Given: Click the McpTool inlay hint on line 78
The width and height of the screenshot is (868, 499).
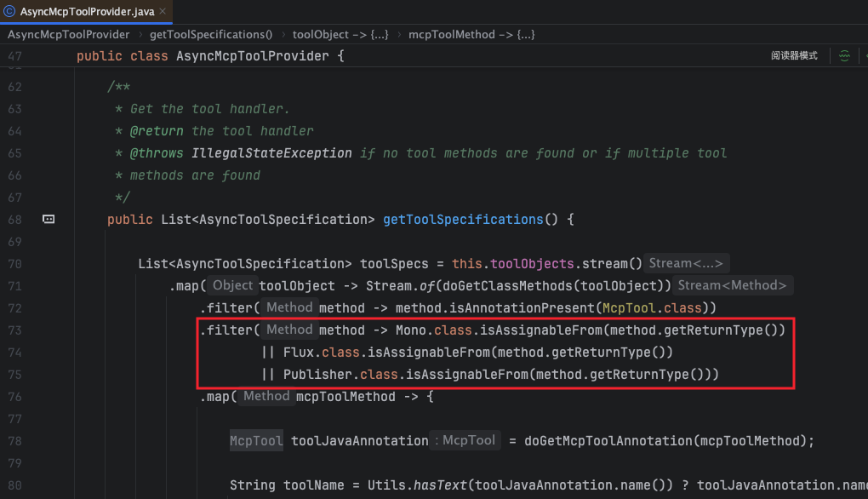Looking at the screenshot, I should click(x=468, y=440).
